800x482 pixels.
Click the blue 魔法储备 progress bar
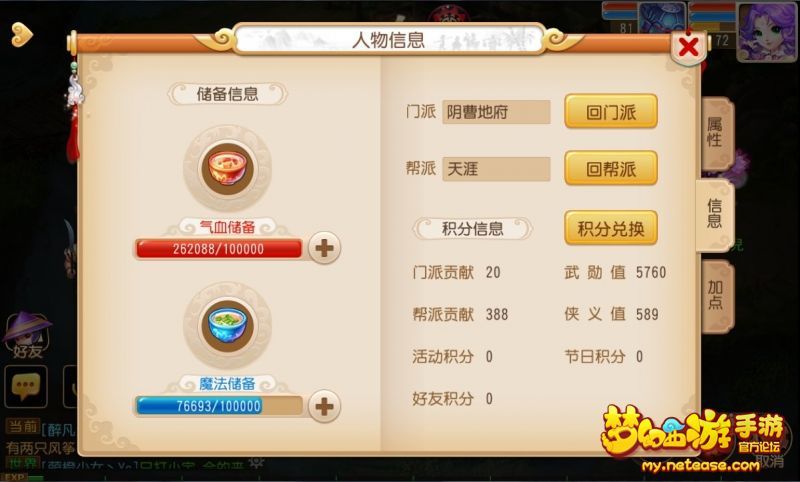(x=219, y=406)
